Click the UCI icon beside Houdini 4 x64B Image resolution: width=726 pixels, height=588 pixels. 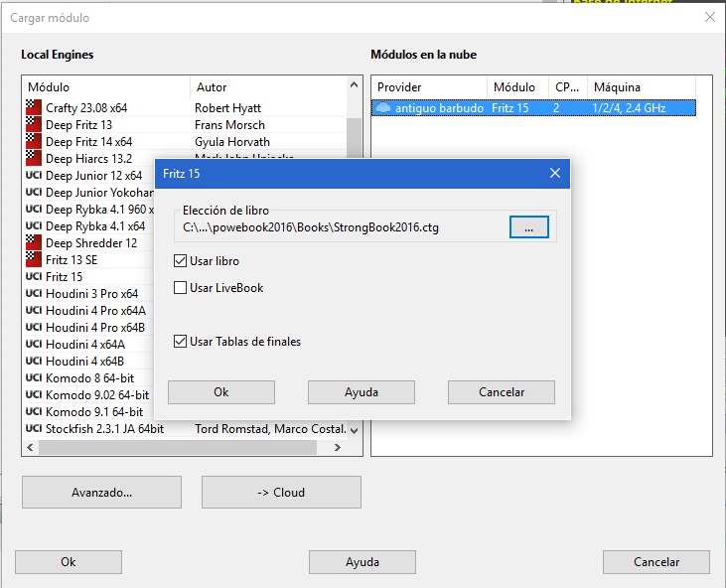pos(34,361)
